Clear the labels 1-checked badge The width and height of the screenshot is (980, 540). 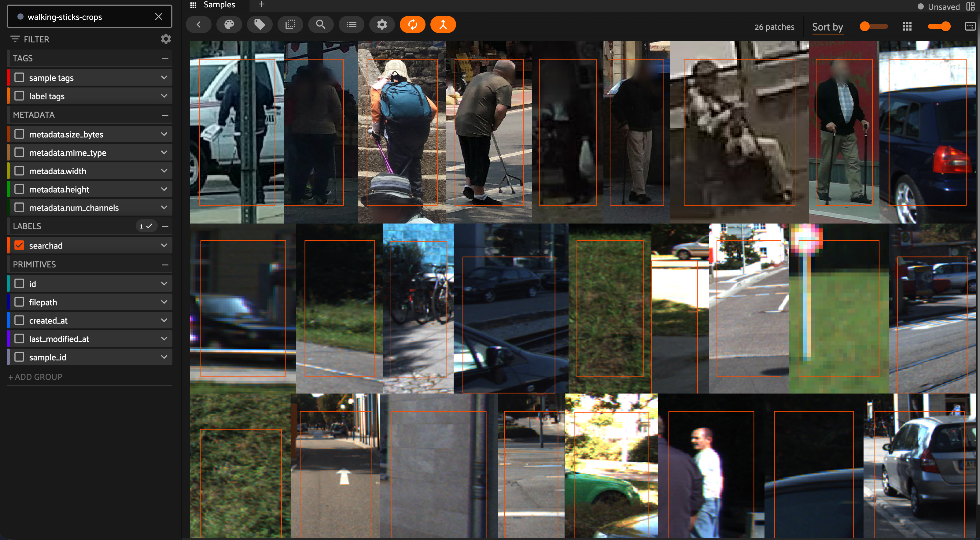146,226
